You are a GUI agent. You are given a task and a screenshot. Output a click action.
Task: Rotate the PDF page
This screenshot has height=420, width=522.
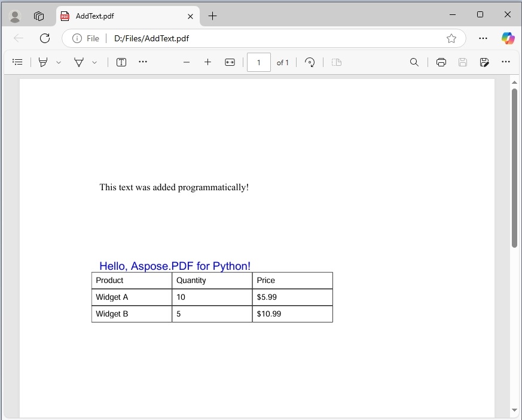tap(310, 62)
